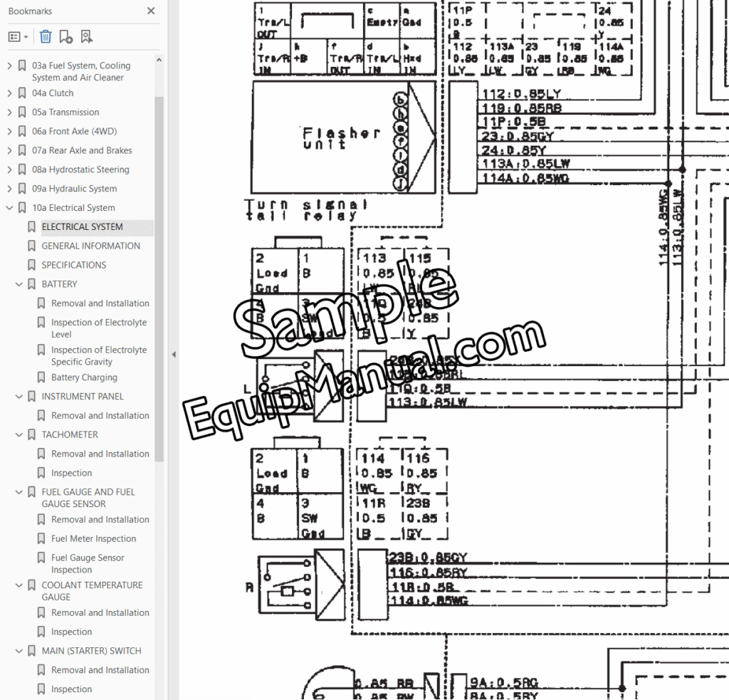The image size is (729, 700).
Task: Open the Battery Charging bookmark
Action: tap(84, 377)
